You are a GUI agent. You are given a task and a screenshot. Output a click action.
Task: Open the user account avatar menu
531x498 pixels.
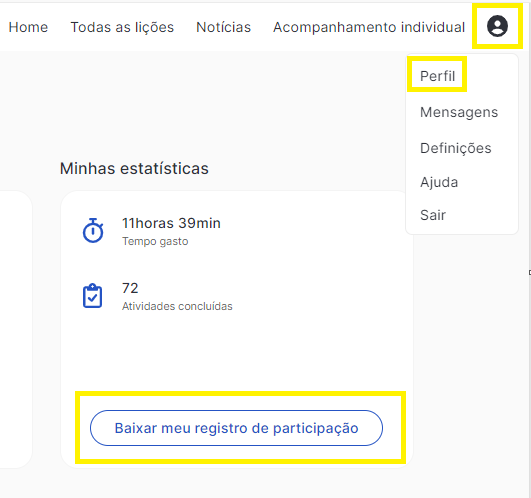coord(497,26)
